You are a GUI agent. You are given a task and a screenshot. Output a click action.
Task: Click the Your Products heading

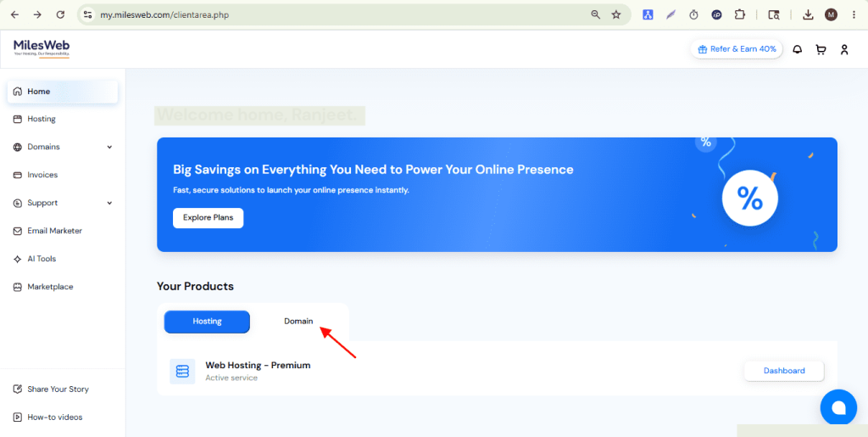click(196, 286)
